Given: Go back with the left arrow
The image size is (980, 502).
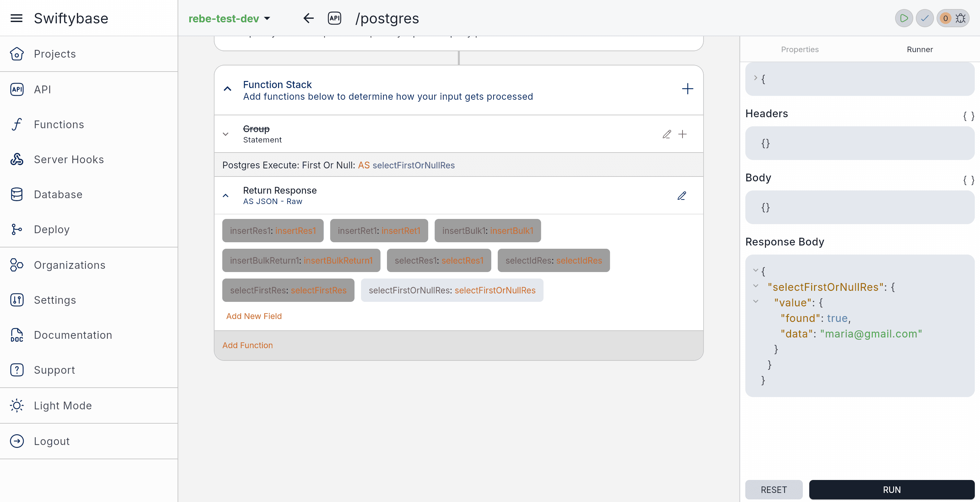Looking at the screenshot, I should tap(308, 18).
